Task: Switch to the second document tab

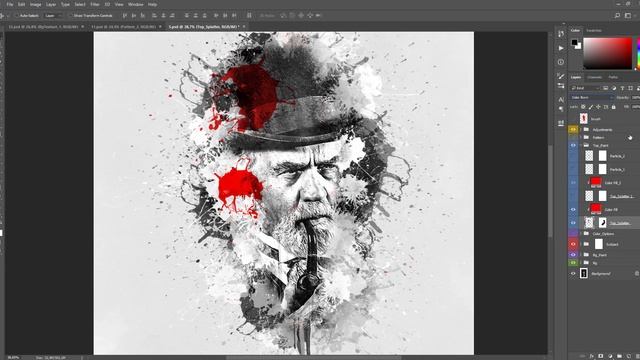Action: tap(124, 27)
